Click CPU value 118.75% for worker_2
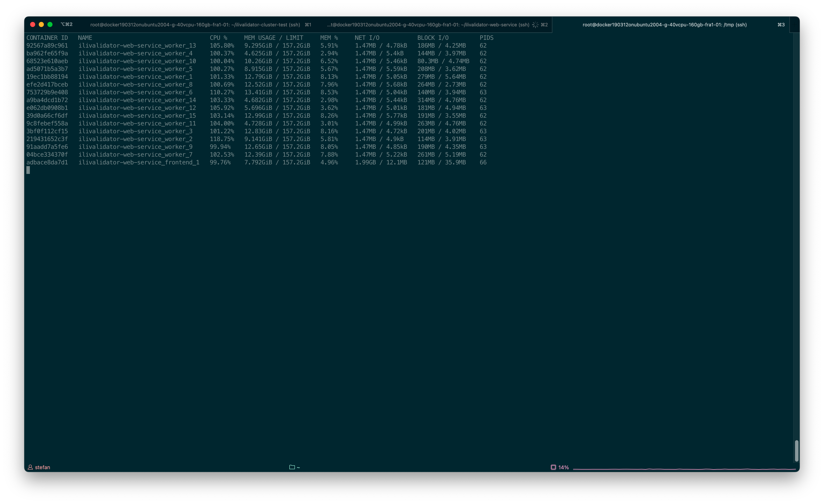The image size is (824, 504). (222, 139)
